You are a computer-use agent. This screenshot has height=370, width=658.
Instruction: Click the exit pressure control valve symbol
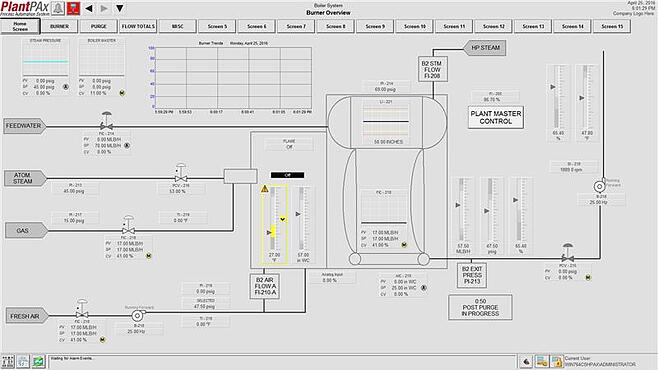[568, 253]
